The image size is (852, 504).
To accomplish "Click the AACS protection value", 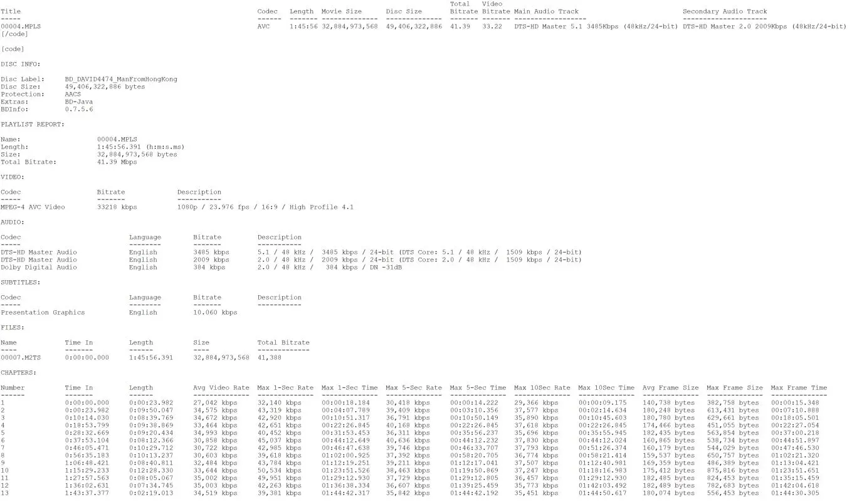I will pos(73,94).
